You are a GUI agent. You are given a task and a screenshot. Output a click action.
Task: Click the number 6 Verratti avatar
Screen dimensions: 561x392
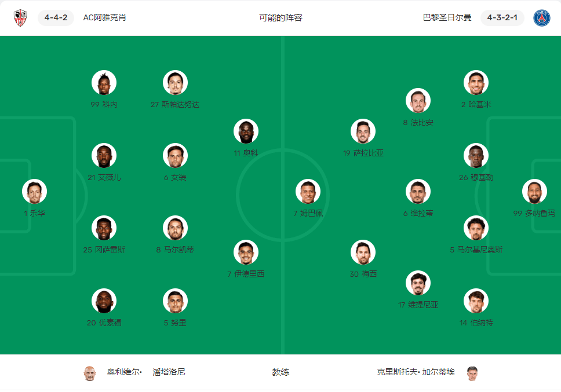click(x=418, y=192)
